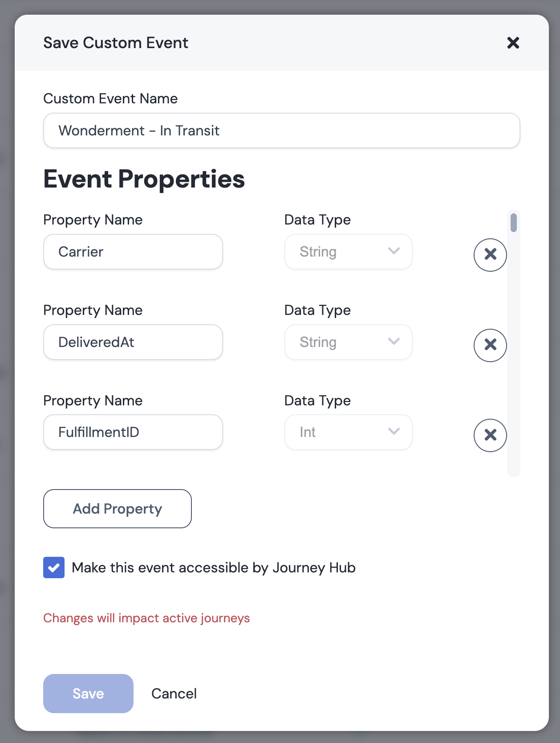Click the chevron in the Int dropdown

(394, 432)
